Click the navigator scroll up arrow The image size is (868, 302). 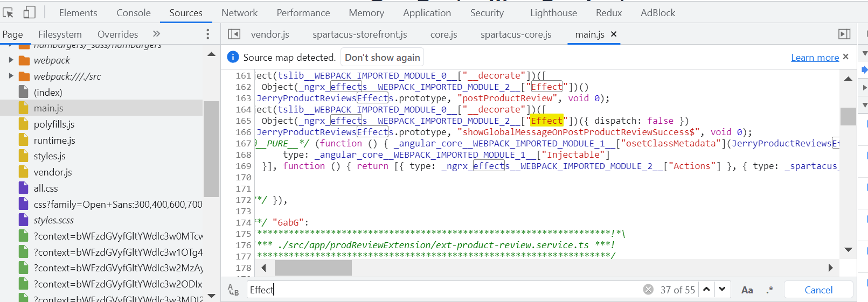[x=211, y=54]
